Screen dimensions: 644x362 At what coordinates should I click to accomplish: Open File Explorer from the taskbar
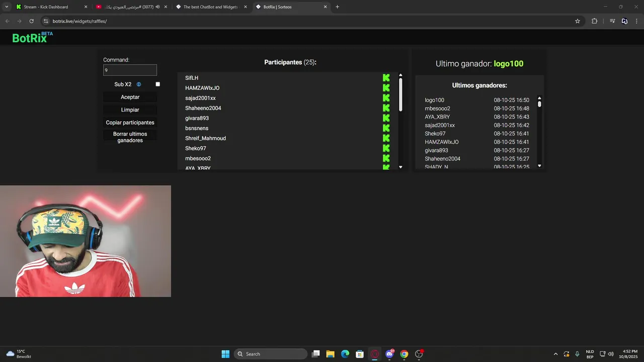point(330,354)
